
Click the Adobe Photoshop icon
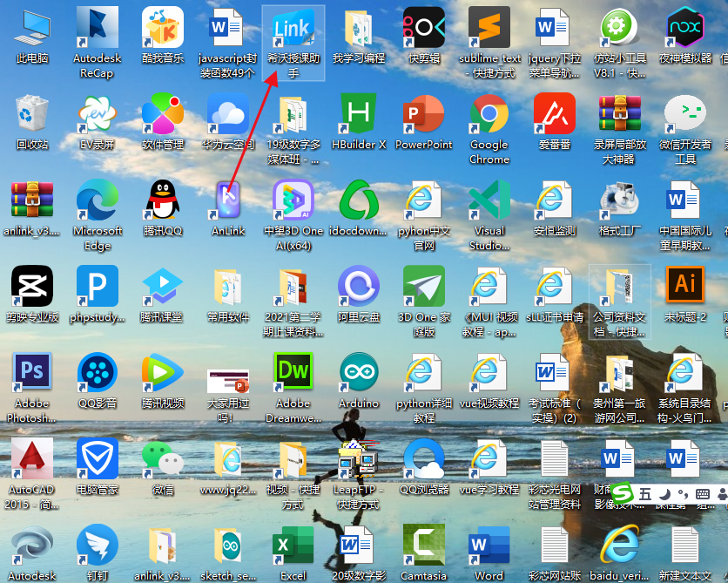coord(32,373)
